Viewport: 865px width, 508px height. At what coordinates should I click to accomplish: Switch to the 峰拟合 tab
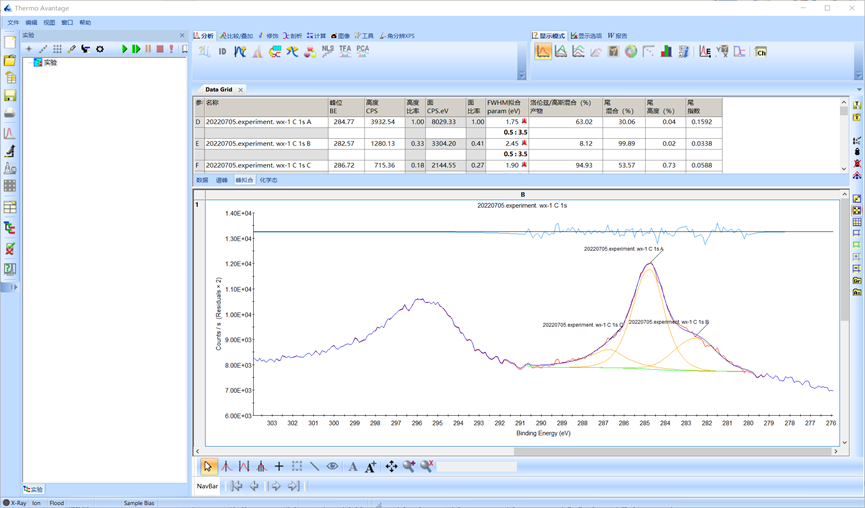click(x=244, y=180)
